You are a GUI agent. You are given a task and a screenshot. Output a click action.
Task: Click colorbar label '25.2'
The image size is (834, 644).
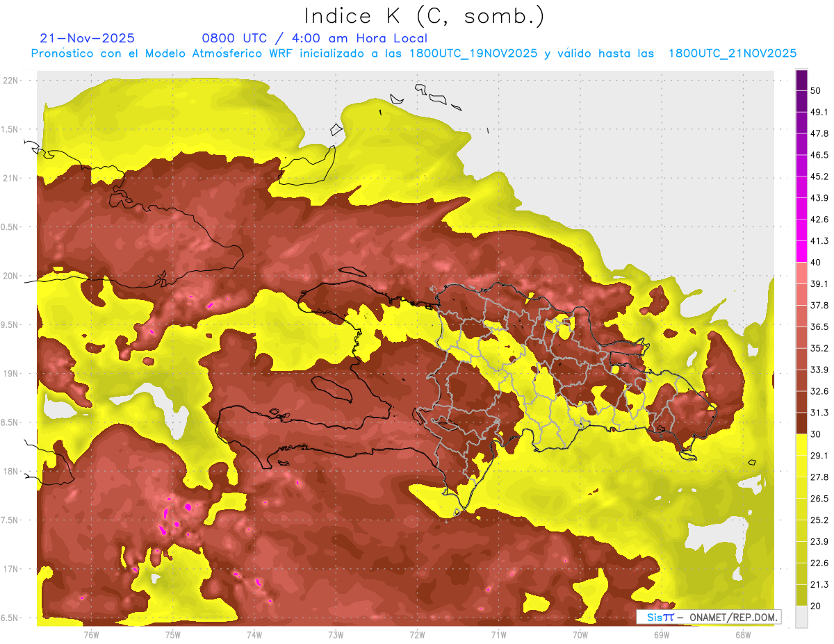pos(819,520)
